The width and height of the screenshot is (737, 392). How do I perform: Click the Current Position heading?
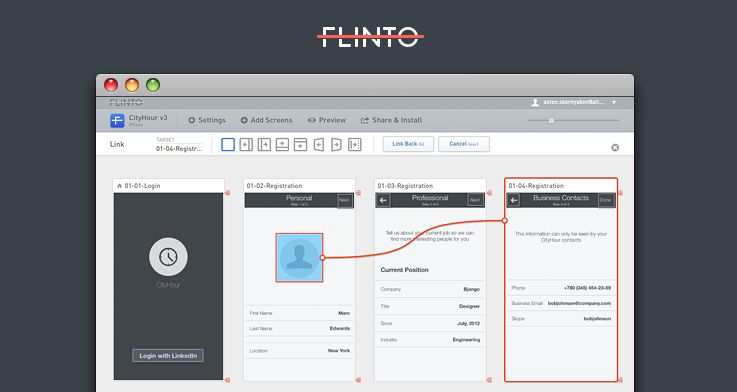point(405,270)
